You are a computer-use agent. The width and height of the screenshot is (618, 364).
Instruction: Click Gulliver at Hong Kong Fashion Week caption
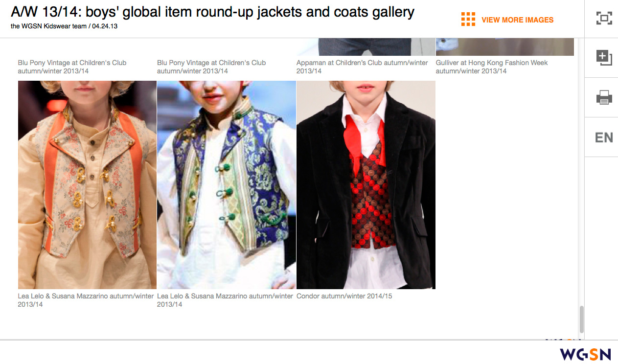492,67
